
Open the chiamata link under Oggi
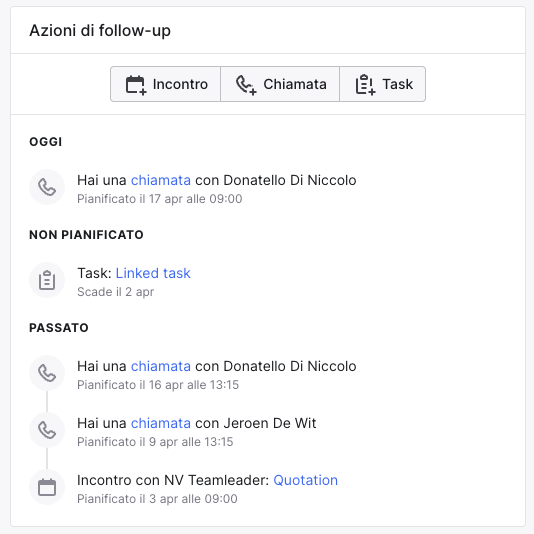pos(160,180)
